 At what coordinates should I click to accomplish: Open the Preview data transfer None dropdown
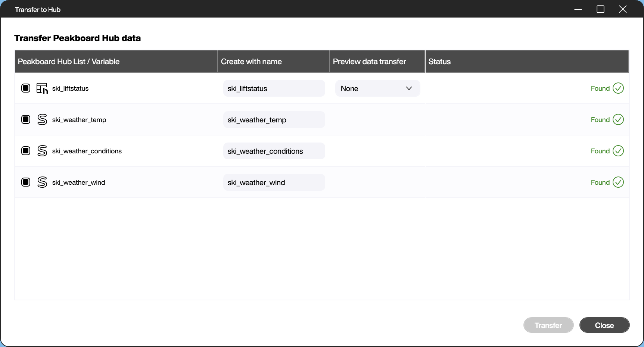(377, 88)
